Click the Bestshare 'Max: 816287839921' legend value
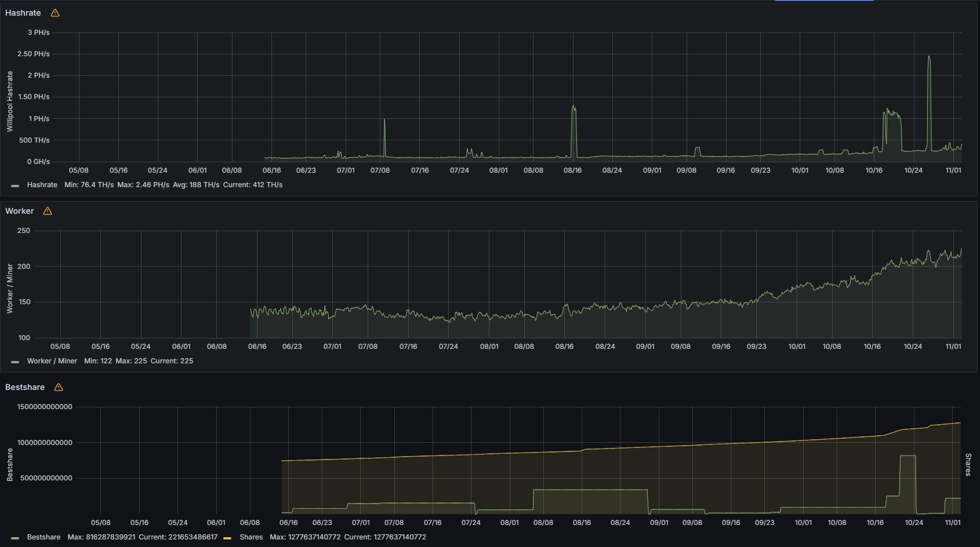This screenshot has height=547, width=980. [x=101, y=537]
